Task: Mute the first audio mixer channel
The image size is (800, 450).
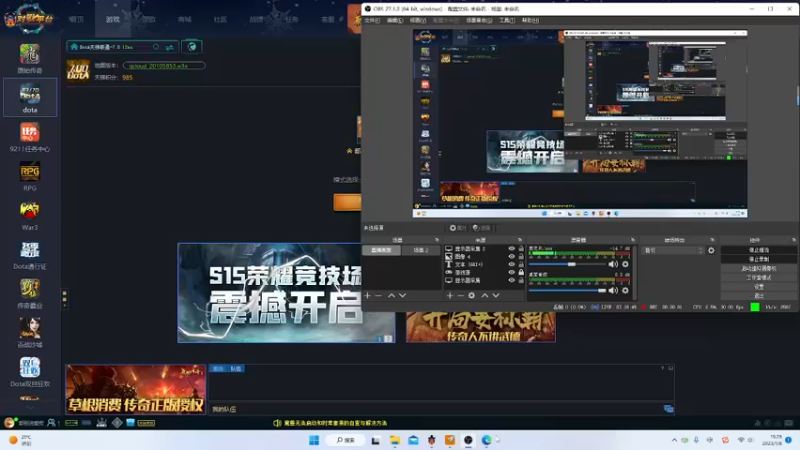Action: (x=613, y=264)
